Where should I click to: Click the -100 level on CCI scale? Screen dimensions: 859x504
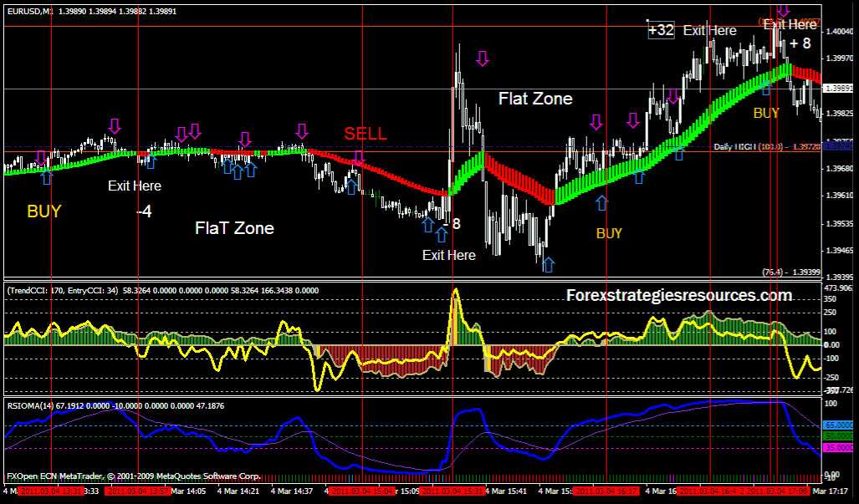833,359
